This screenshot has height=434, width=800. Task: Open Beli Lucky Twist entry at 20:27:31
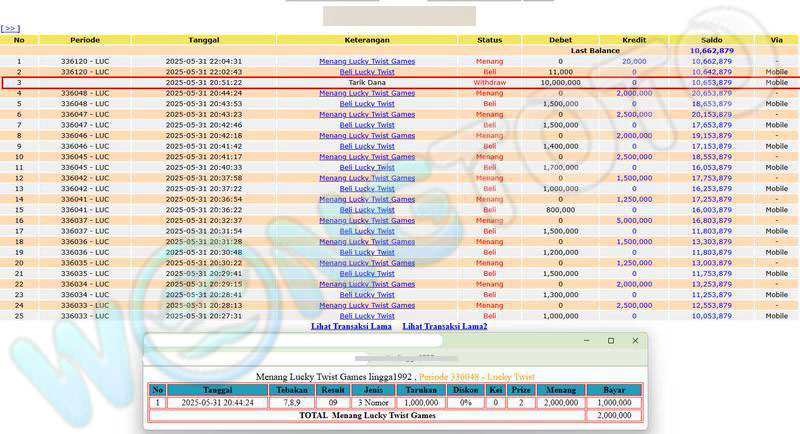tap(367, 316)
